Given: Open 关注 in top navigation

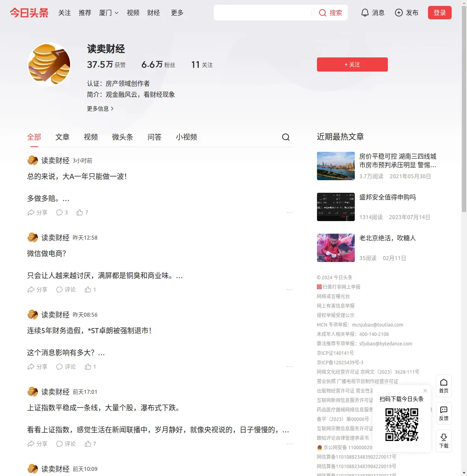Looking at the screenshot, I should tap(65, 13).
